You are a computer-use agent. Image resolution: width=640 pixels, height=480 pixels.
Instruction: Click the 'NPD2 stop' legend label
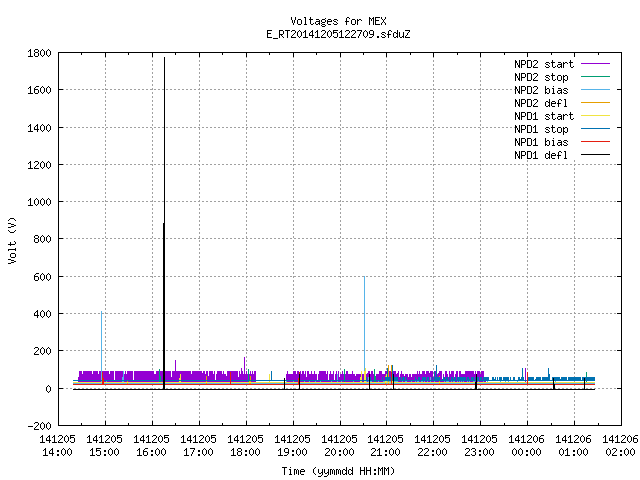coord(541,77)
